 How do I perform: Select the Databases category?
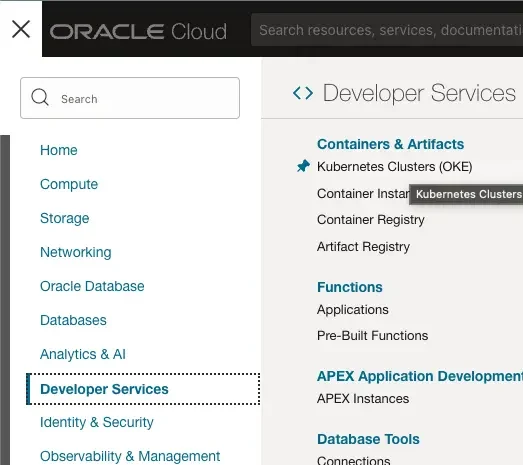tap(73, 320)
